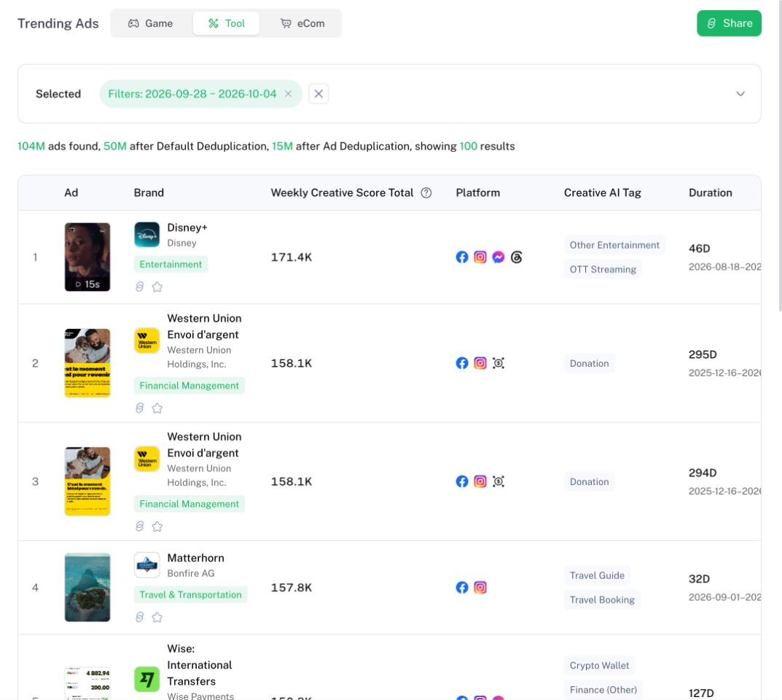Click the Matterhorn brand logo
The width and height of the screenshot is (782, 700).
pos(146,565)
